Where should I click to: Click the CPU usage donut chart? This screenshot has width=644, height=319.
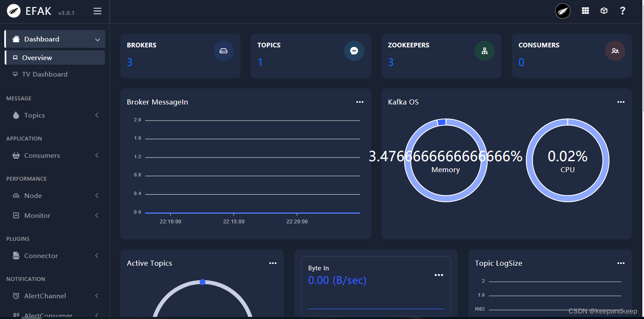[567, 160]
